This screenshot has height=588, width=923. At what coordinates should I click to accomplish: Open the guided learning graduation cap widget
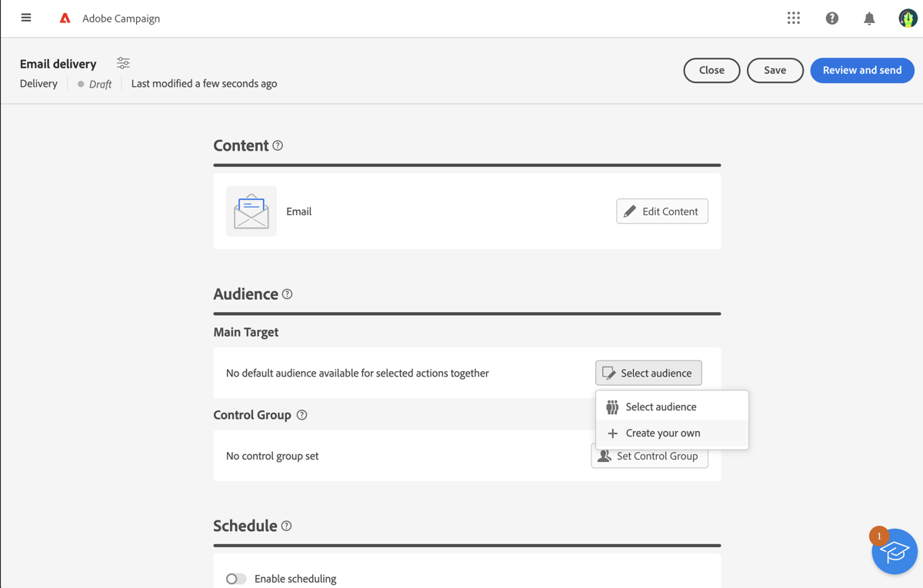894,551
